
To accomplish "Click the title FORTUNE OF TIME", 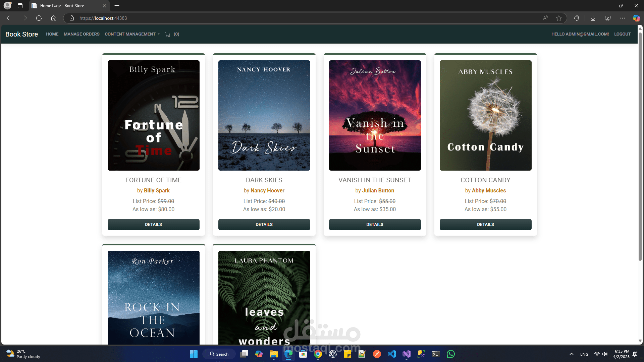I will [x=154, y=180].
